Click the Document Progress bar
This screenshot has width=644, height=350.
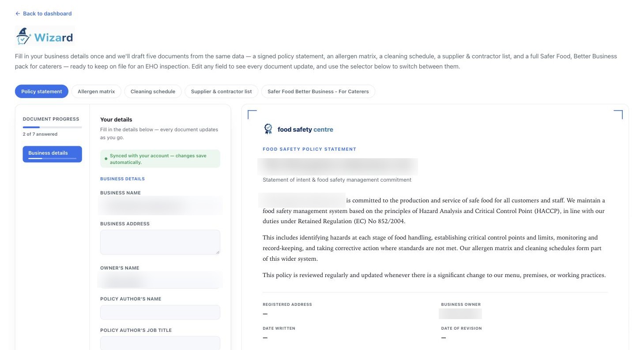tap(52, 127)
